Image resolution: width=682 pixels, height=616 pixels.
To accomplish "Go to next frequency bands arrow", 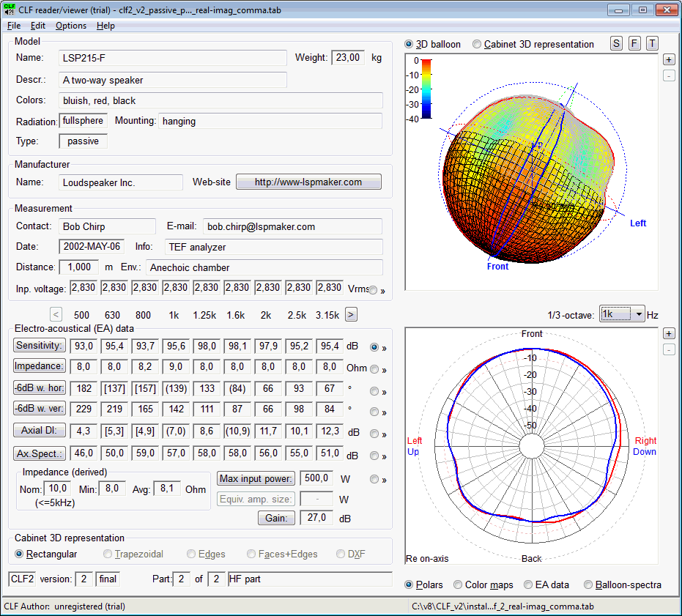I will [x=351, y=314].
